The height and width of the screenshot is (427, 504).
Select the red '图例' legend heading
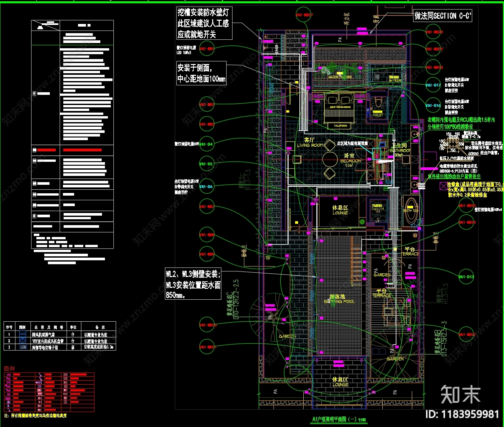click(x=9, y=369)
